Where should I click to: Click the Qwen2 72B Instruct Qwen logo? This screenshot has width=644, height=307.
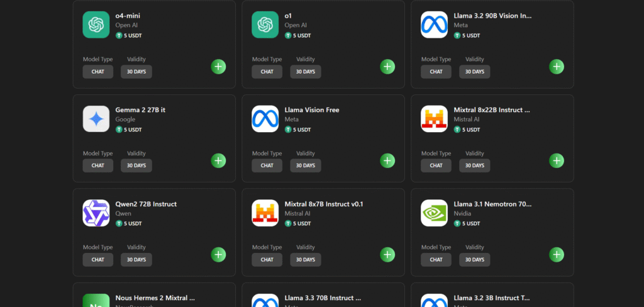click(96, 213)
